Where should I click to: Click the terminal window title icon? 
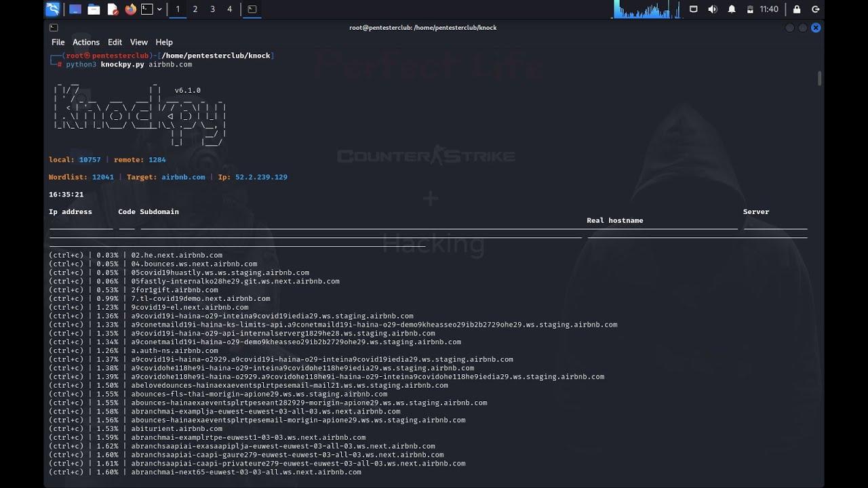(x=54, y=28)
